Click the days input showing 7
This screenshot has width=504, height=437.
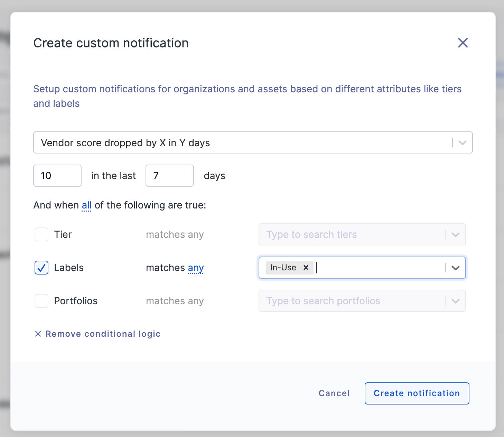(170, 176)
